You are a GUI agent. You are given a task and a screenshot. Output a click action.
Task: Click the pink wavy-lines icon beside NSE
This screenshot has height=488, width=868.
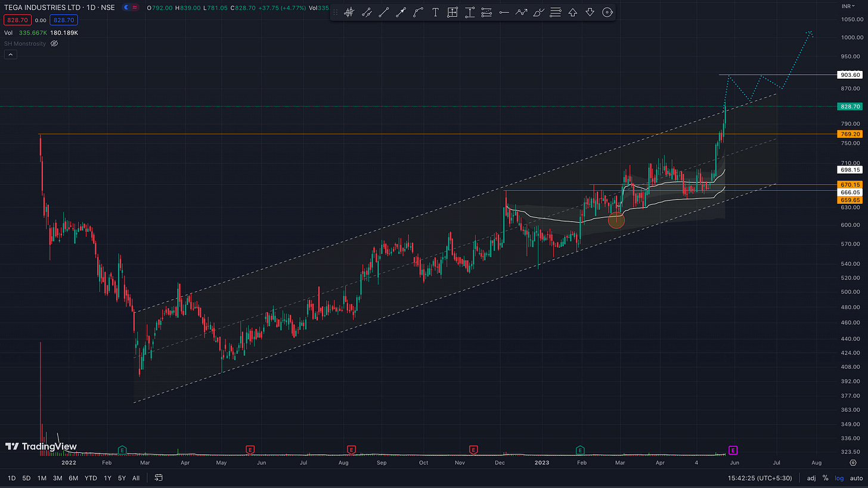click(x=134, y=8)
